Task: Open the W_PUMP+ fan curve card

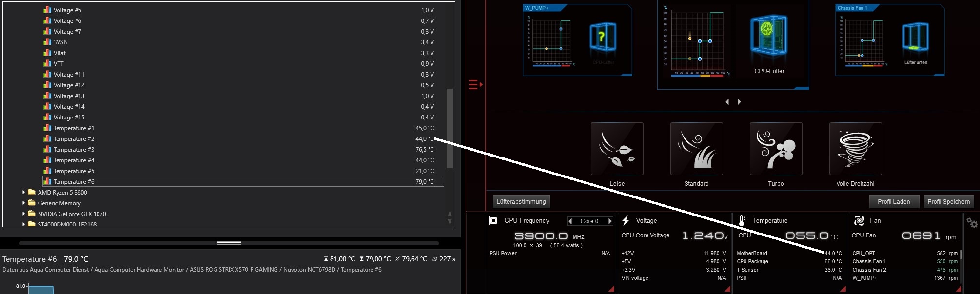Action: (577, 40)
